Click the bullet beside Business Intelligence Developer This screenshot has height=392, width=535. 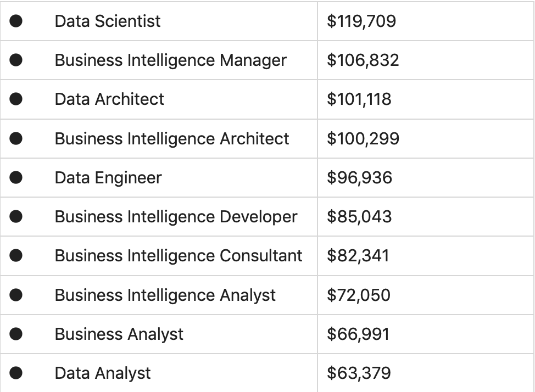(x=16, y=216)
